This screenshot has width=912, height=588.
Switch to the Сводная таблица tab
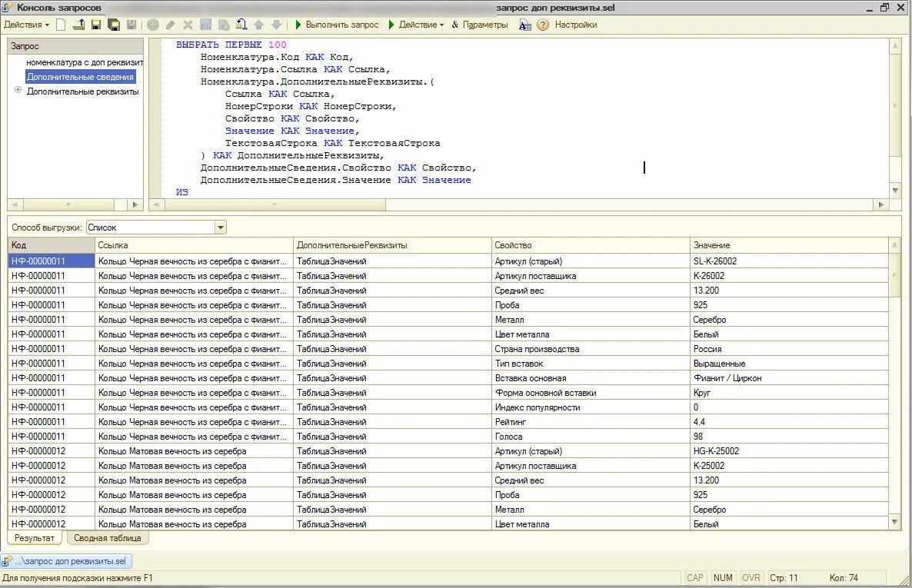108,538
